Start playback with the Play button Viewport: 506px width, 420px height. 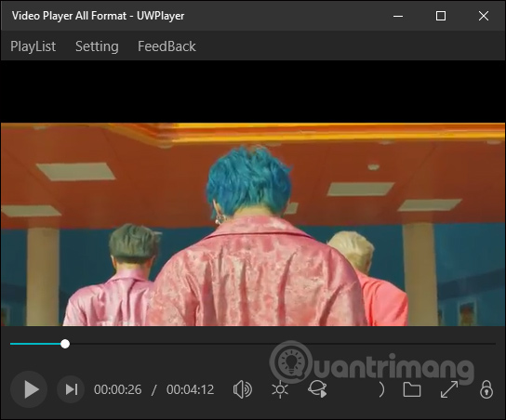[x=29, y=389]
